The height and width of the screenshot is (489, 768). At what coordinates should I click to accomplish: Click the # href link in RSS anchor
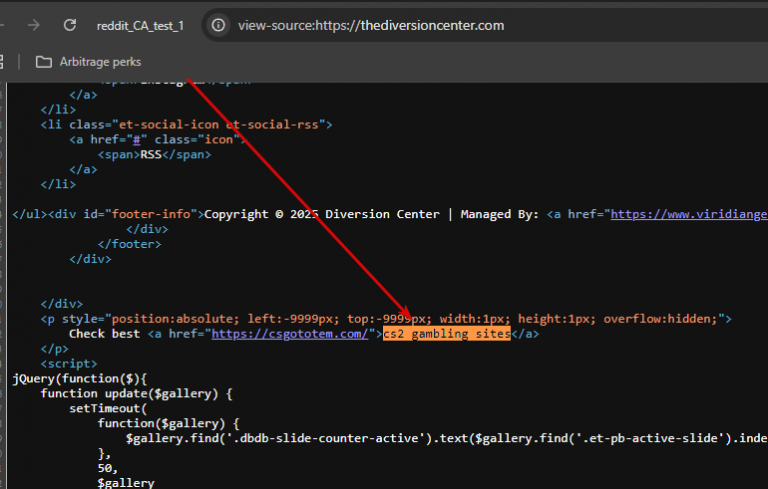[137, 140]
